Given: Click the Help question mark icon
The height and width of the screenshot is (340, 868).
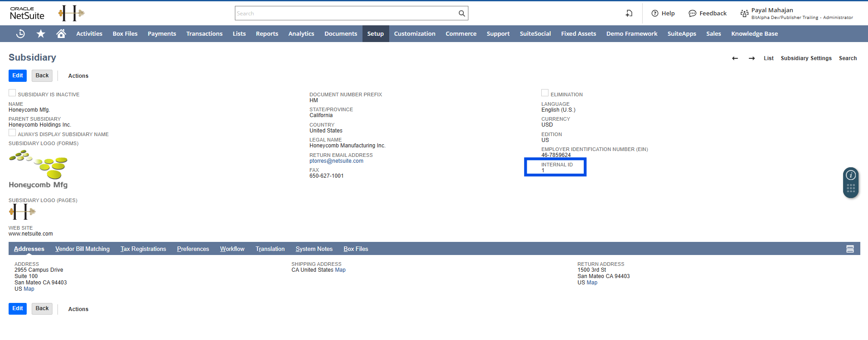Looking at the screenshot, I should (655, 14).
